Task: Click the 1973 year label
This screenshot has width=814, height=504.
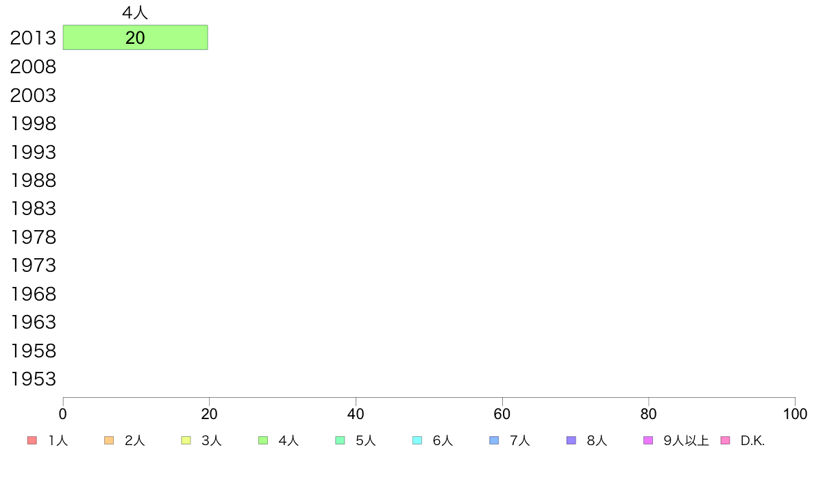Action: (x=33, y=265)
